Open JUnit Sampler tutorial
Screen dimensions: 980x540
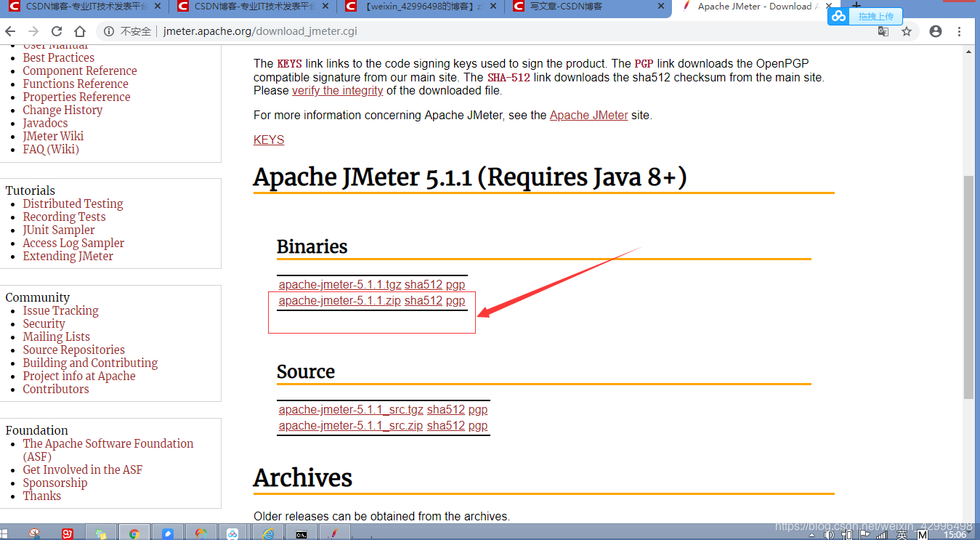59,230
